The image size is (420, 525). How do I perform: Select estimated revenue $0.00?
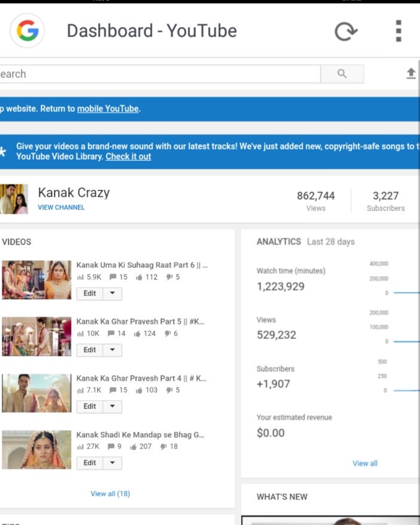click(270, 433)
